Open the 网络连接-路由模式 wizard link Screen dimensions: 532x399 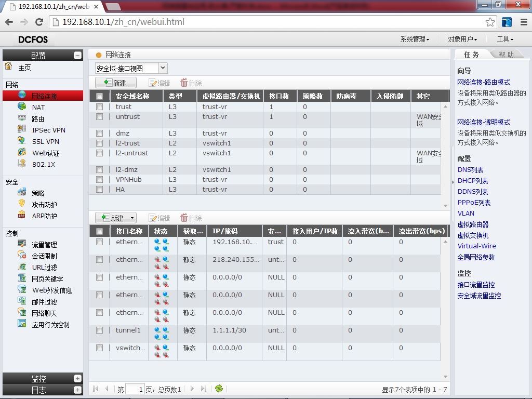point(484,82)
